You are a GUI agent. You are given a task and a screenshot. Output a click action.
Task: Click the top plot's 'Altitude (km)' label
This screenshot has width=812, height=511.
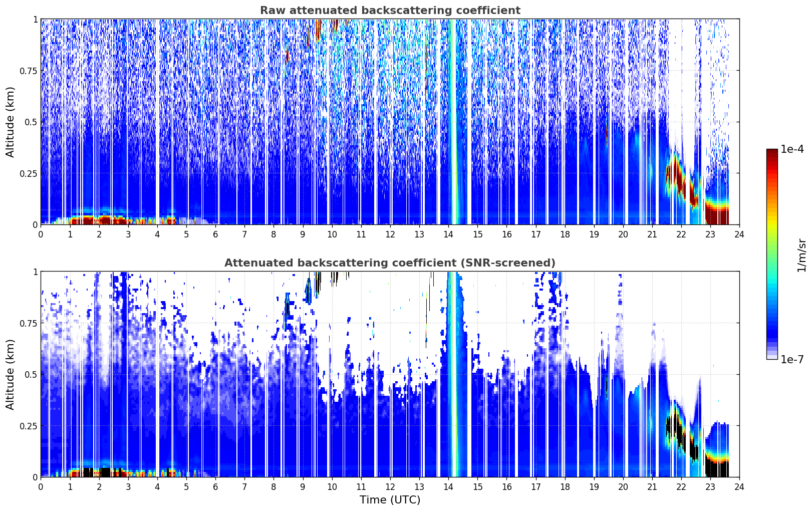coord(11,122)
